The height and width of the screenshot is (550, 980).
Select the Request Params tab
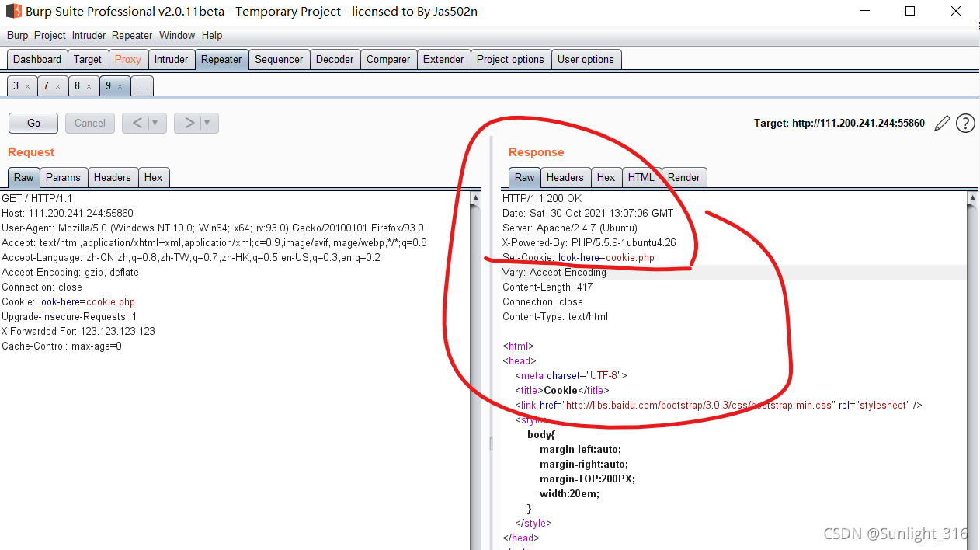click(63, 177)
